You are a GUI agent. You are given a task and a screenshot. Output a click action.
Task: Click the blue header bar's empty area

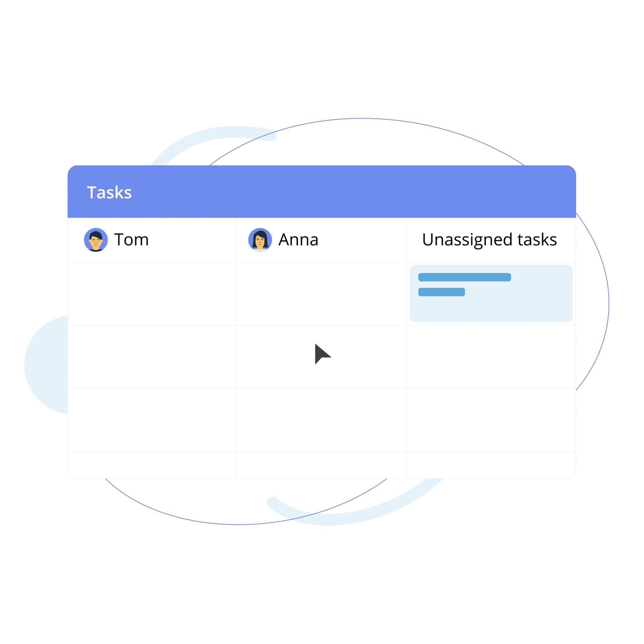[x=353, y=192]
